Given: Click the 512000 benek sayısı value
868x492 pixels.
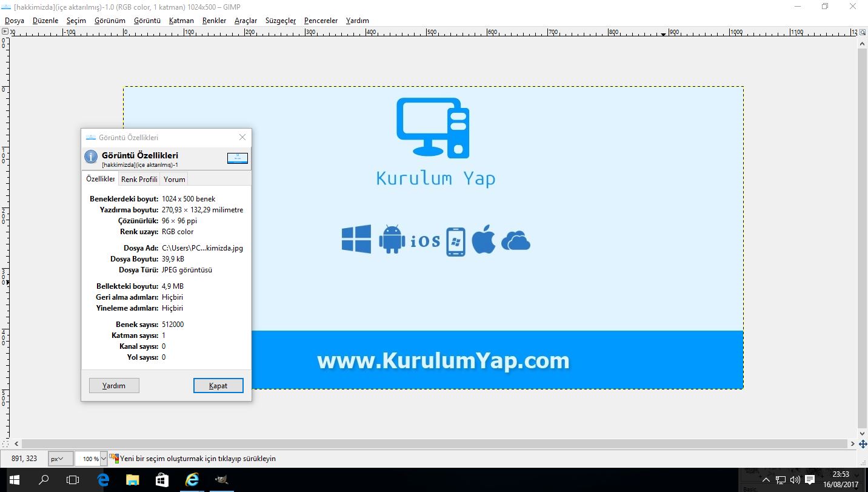Looking at the screenshot, I should coord(173,325).
